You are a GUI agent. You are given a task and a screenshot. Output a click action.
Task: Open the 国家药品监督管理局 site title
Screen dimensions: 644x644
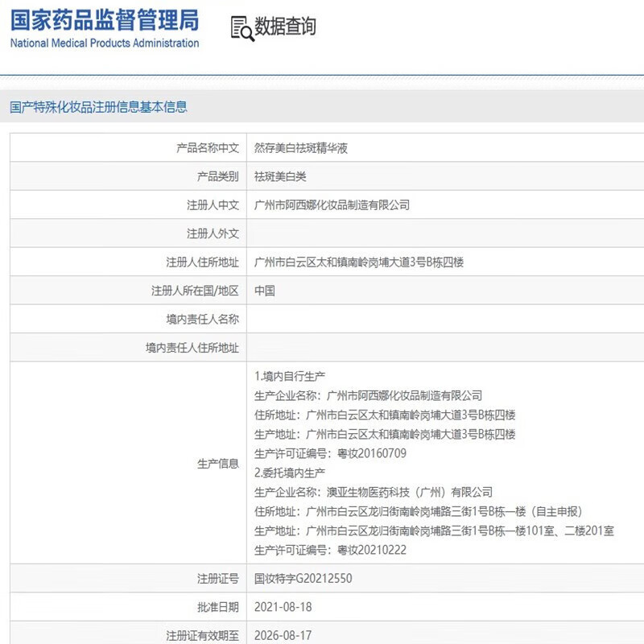click(105, 19)
